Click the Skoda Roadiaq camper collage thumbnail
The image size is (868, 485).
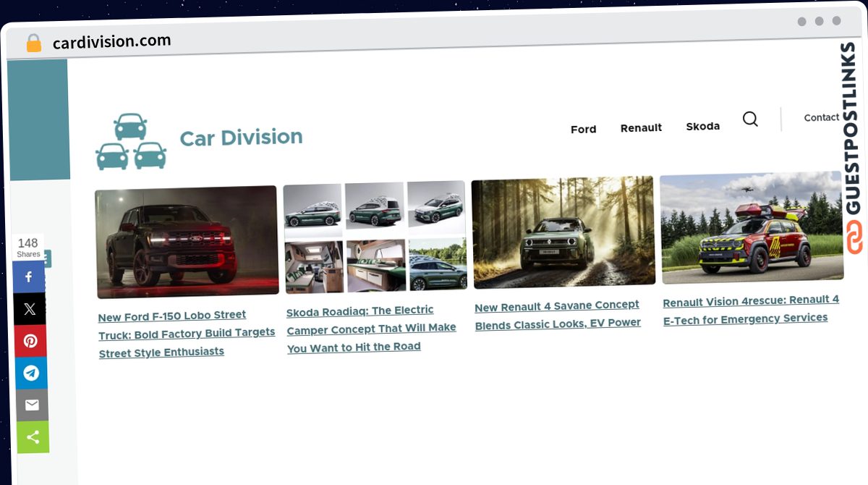(x=375, y=237)
